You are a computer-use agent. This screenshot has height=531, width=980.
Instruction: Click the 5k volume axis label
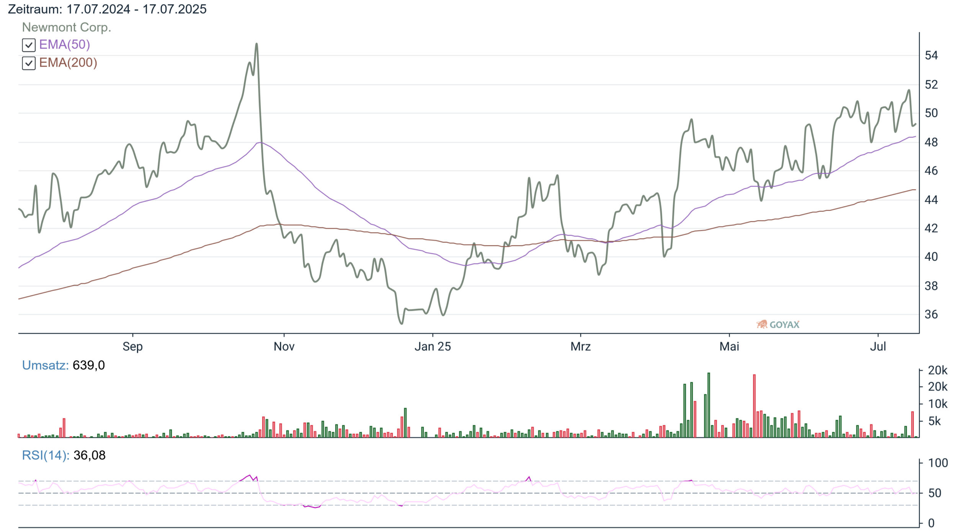pos(934,421)
